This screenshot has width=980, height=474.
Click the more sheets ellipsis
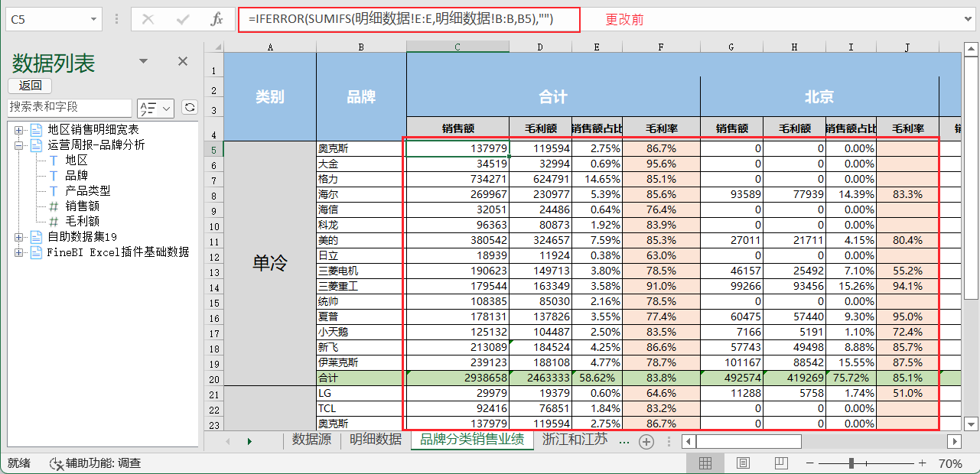[624, 441]
